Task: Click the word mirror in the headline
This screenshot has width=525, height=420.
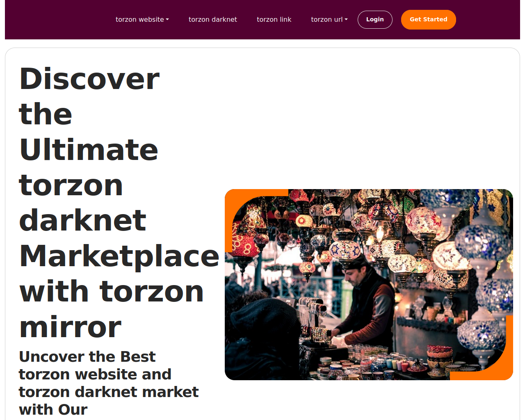Action: (70, 327)
